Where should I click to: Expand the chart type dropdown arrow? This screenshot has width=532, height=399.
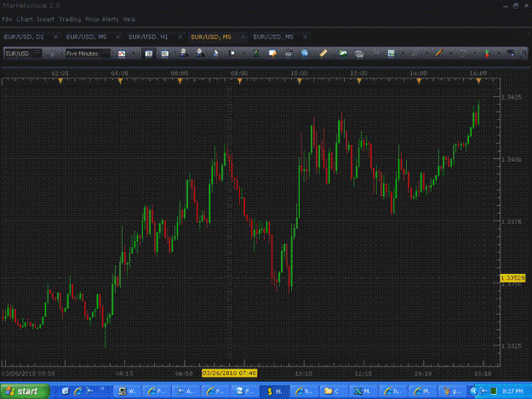click(x=134, y=54)
